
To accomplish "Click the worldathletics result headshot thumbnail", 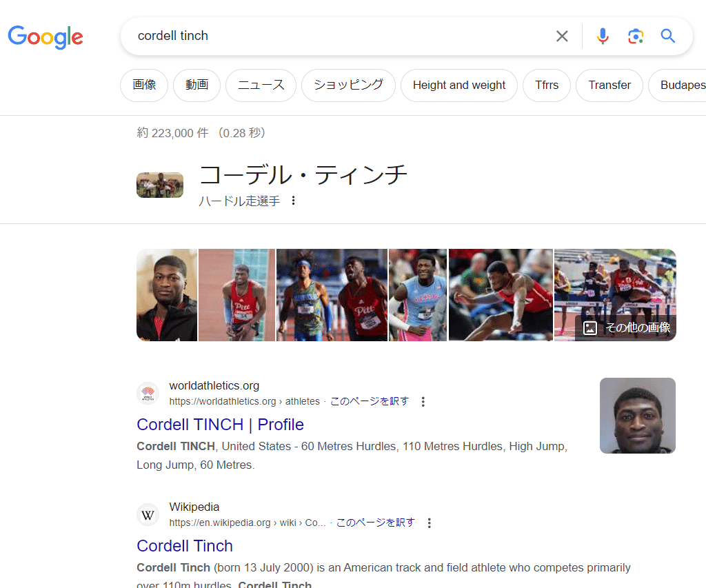I will (638, 416).
